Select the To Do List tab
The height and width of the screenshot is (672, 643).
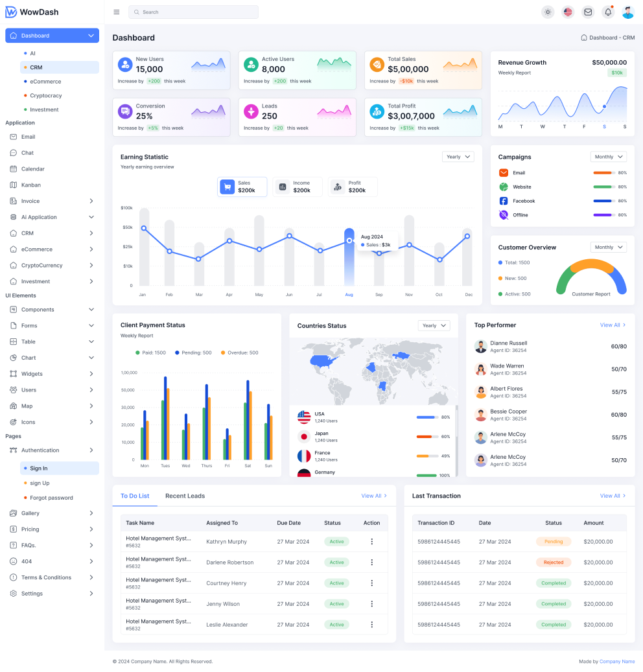point(135,496)
